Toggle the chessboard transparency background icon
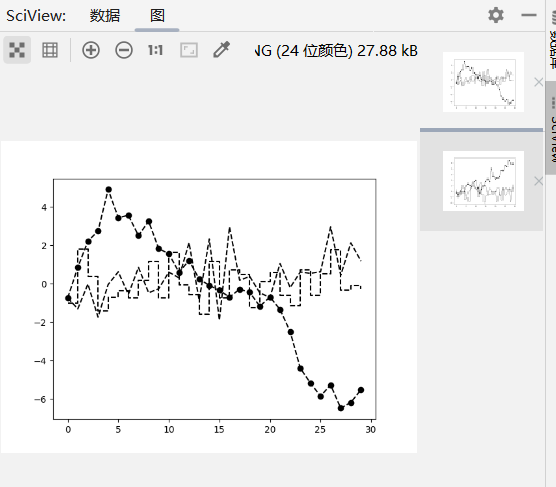Screen dimensions: 556x487 17,50
